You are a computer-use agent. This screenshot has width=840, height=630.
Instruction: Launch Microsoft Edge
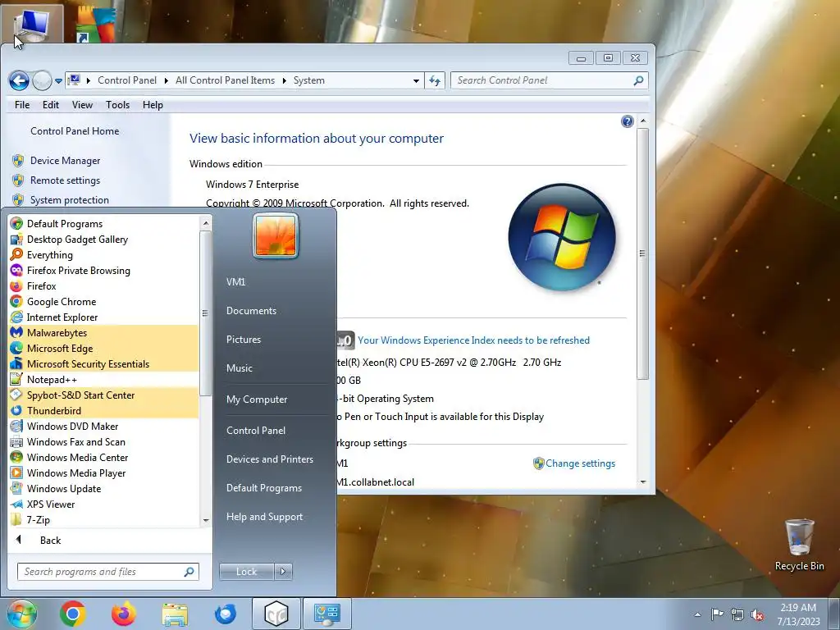pyautogui.click(x=103, y=348)
